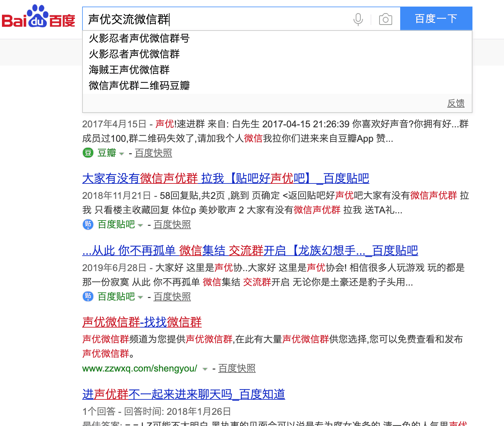Open result 大家有没有微信声优群 拉我
The width and height of the screenshot is (504, 426).
coord(225,178)
